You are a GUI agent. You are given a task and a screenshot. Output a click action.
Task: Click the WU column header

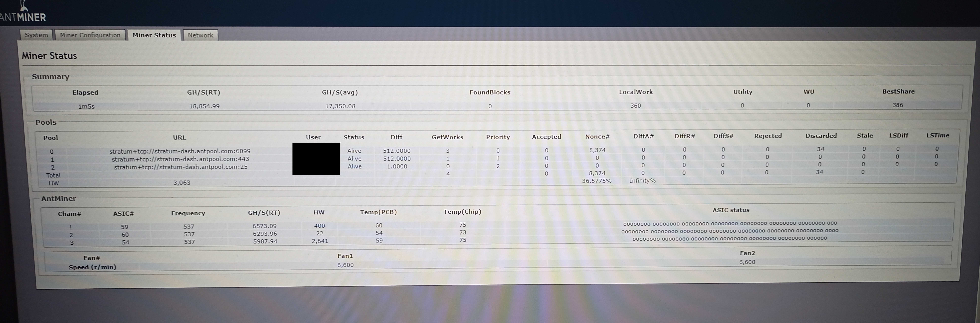click(x=809, y=92)
